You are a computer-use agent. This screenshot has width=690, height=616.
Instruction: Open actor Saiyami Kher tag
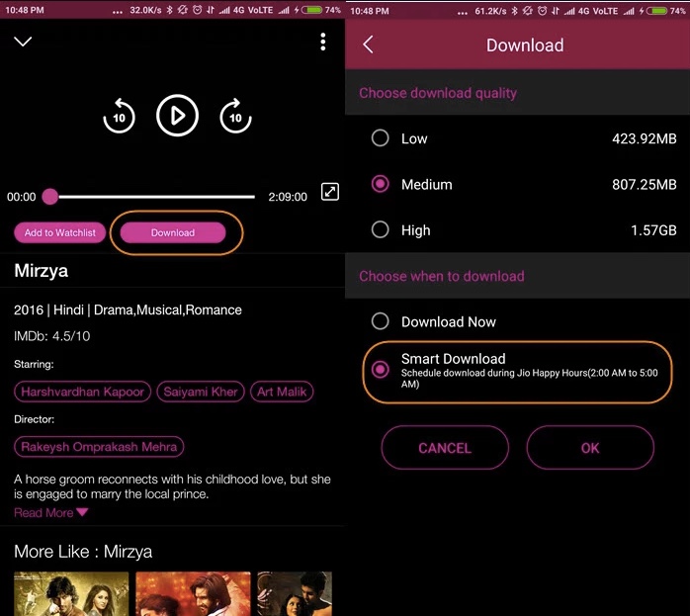point(201,392)
